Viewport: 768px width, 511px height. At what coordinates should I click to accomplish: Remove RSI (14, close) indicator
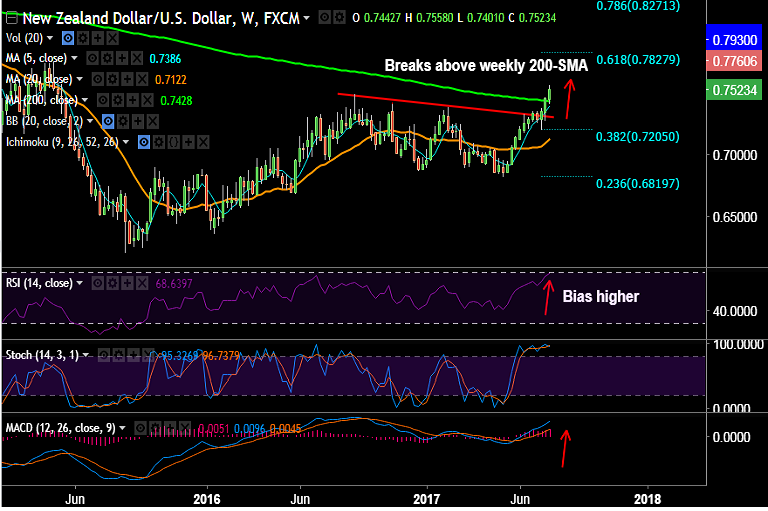click(x=142, y=283)
